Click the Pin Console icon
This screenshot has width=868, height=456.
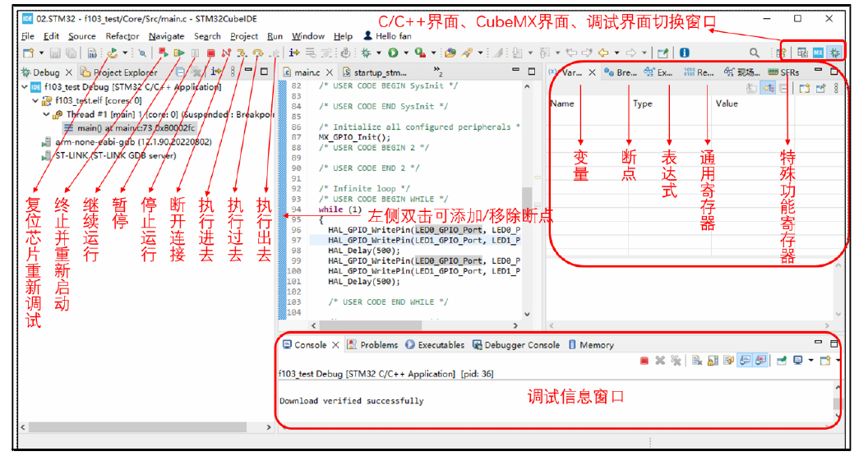[x=781, y=360]
